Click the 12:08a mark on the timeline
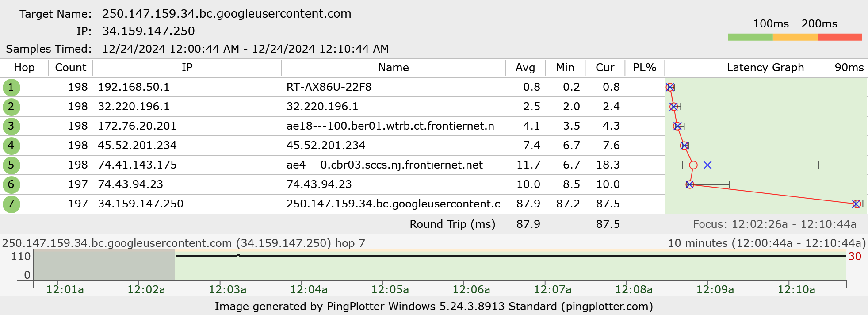Screen dimensions: 868x315 [x=634, y=290]
